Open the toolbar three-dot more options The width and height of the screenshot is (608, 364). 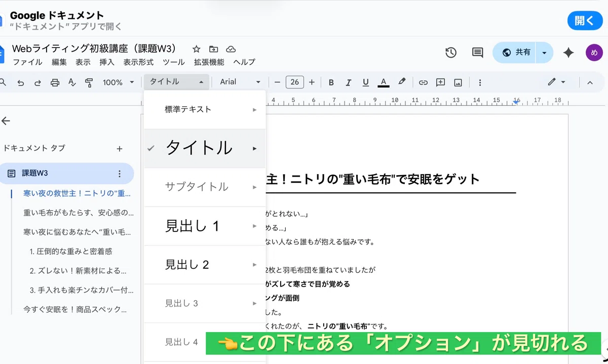480,82
